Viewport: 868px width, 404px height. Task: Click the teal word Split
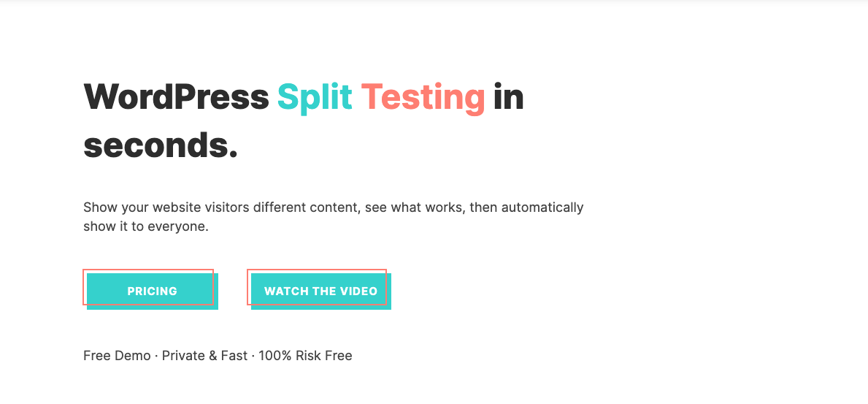[315, 97]
